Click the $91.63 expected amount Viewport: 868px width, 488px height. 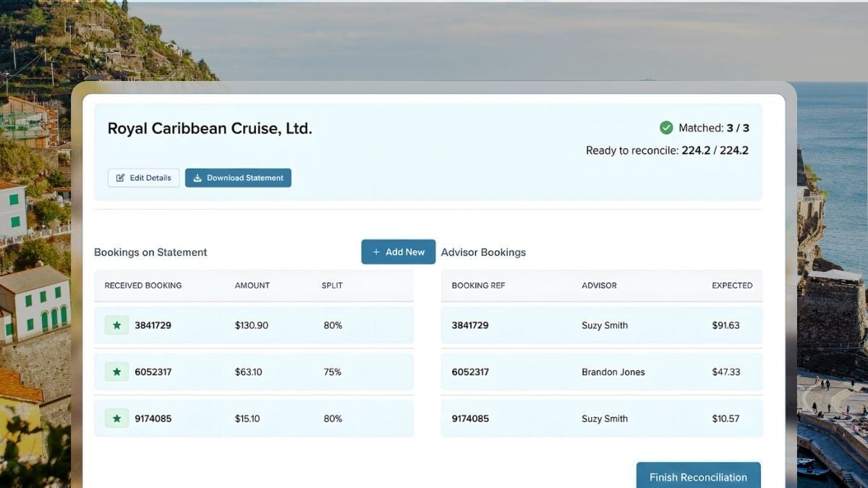(x=726, y=325)
